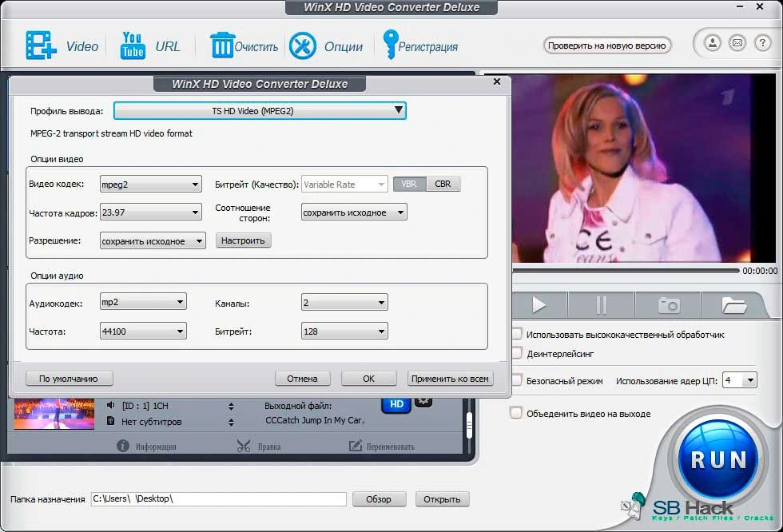
Task: Click the 00:00:00 preview time readout
Action: coord(760,271)
